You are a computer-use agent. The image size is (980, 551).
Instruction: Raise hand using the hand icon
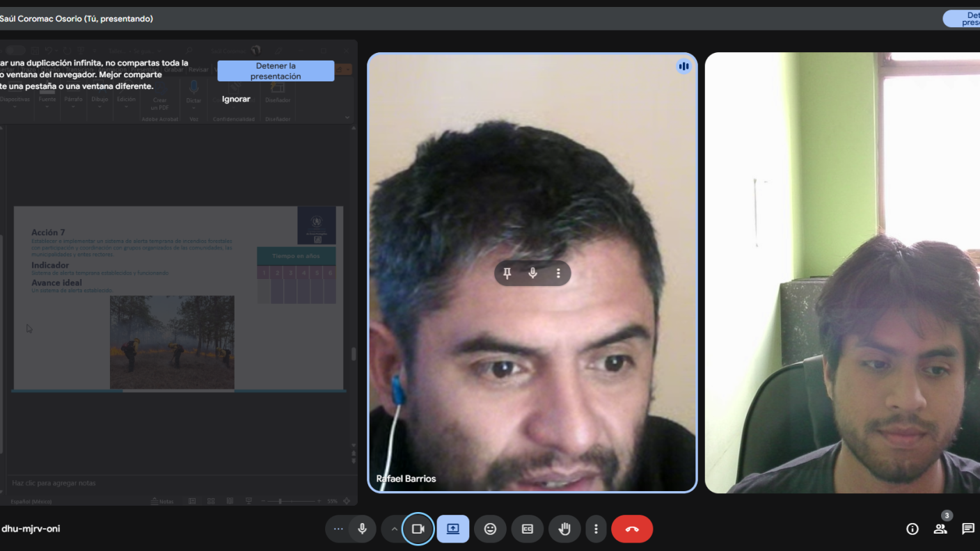(564, 529)
